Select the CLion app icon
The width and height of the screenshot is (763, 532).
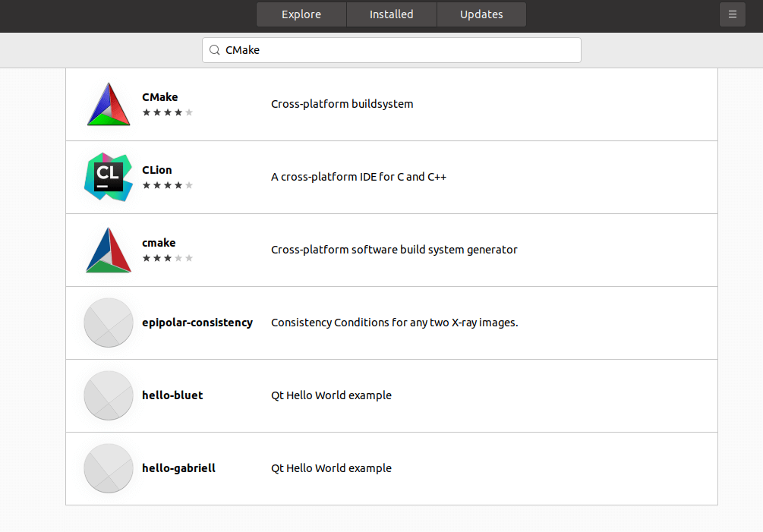click(x=108, y=177)
